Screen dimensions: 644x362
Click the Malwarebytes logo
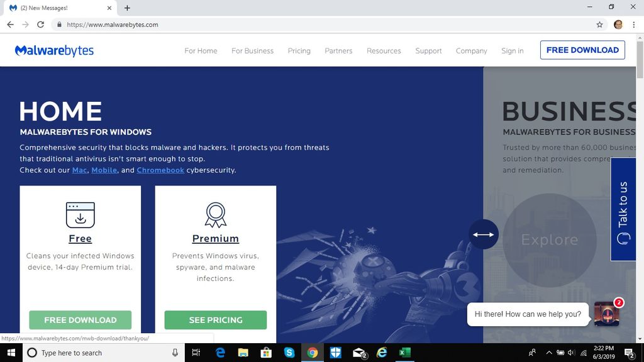(54, 50)
